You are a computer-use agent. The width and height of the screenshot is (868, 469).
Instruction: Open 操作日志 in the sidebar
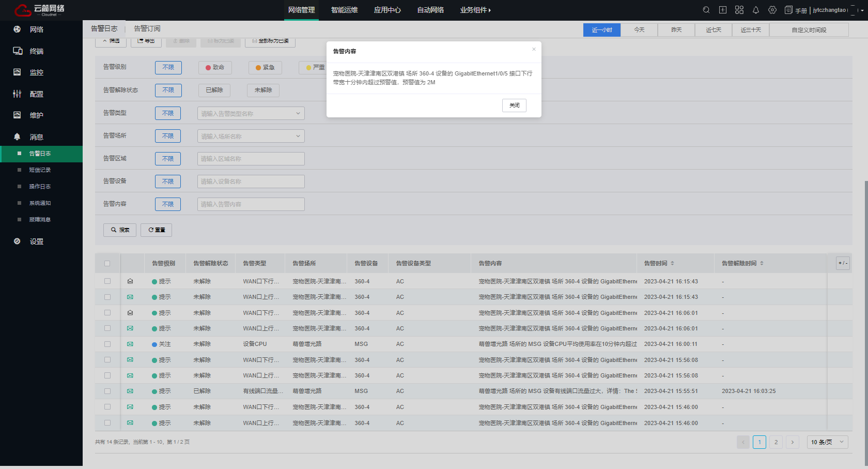coord(41,187)
